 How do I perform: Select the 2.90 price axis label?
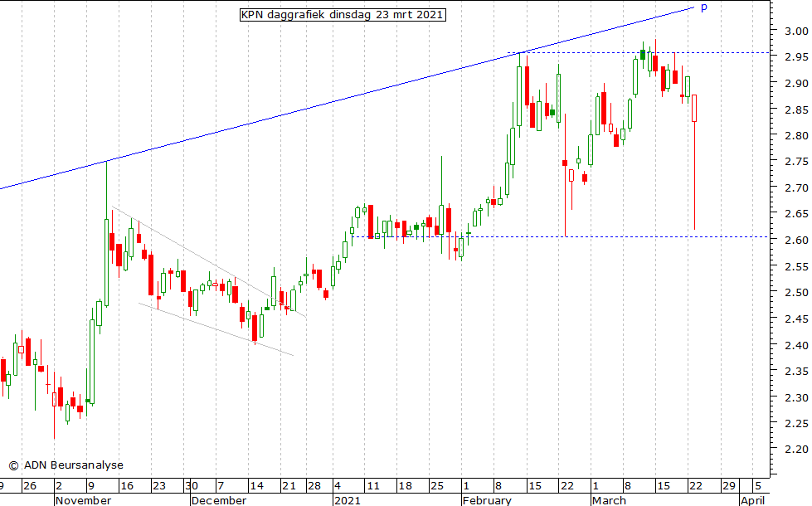pos(796,84)
